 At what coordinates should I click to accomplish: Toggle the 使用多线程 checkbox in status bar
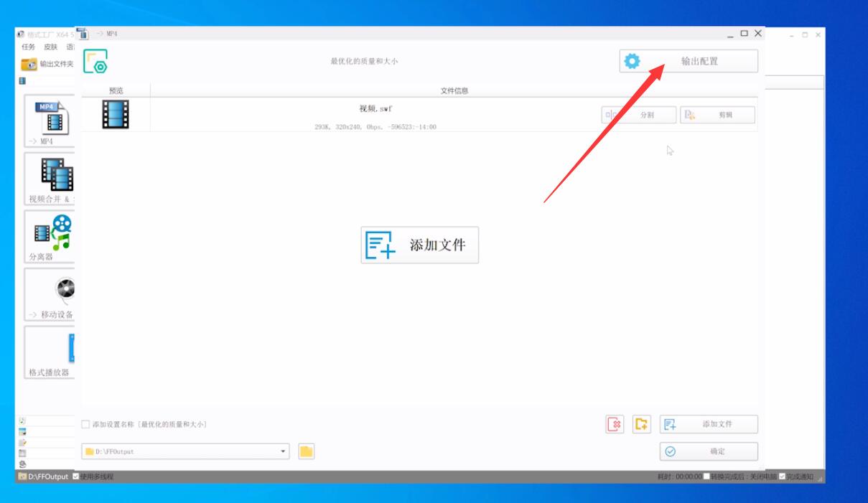click(x=76, y=476)
